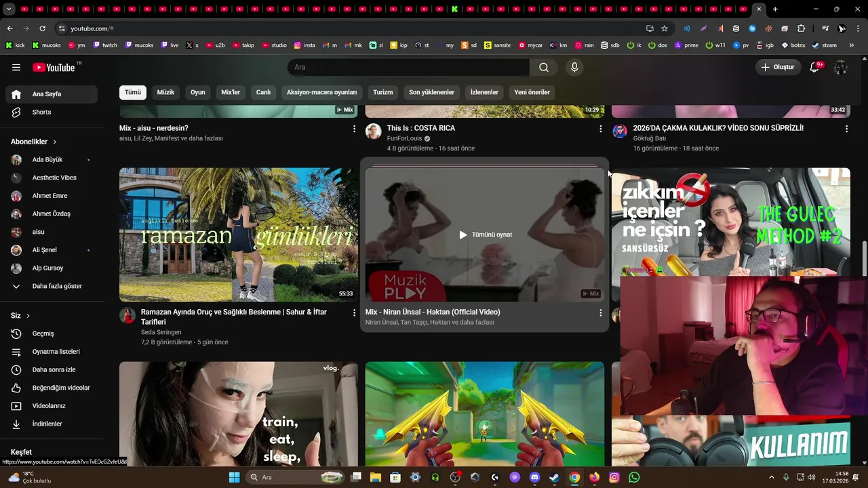
Task: Open Videolarınız page
Action: click(52, 406)
